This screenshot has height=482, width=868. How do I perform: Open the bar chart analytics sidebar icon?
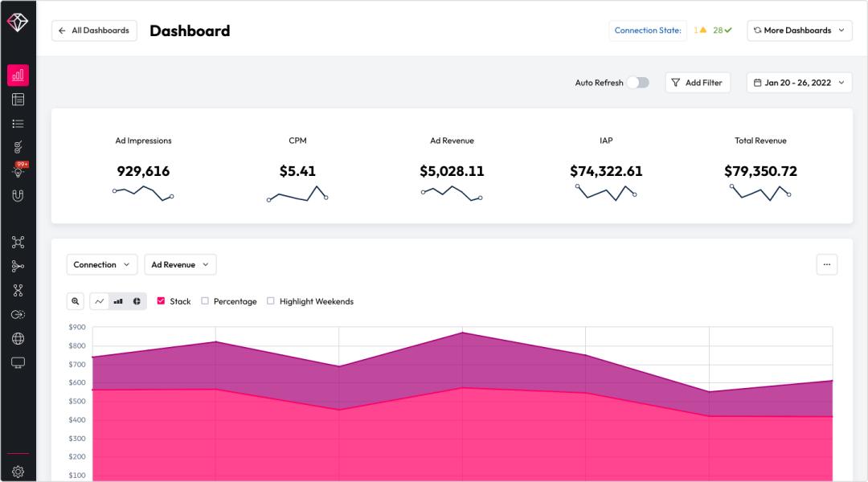18,76
